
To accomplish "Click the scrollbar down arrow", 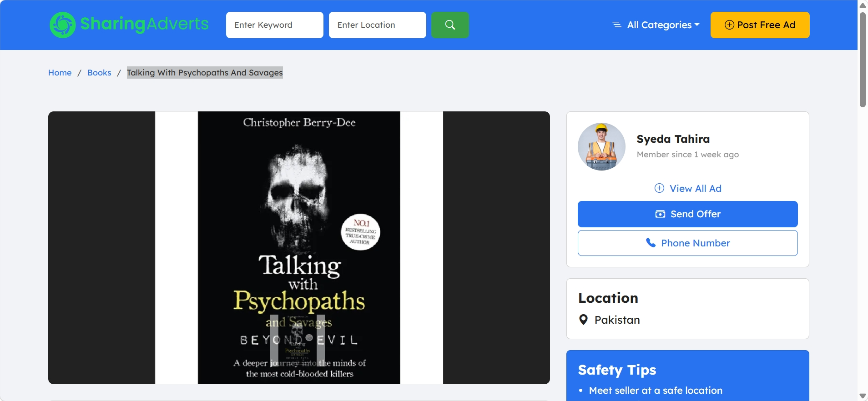I will pyautogui.click(x=863, y=396).
